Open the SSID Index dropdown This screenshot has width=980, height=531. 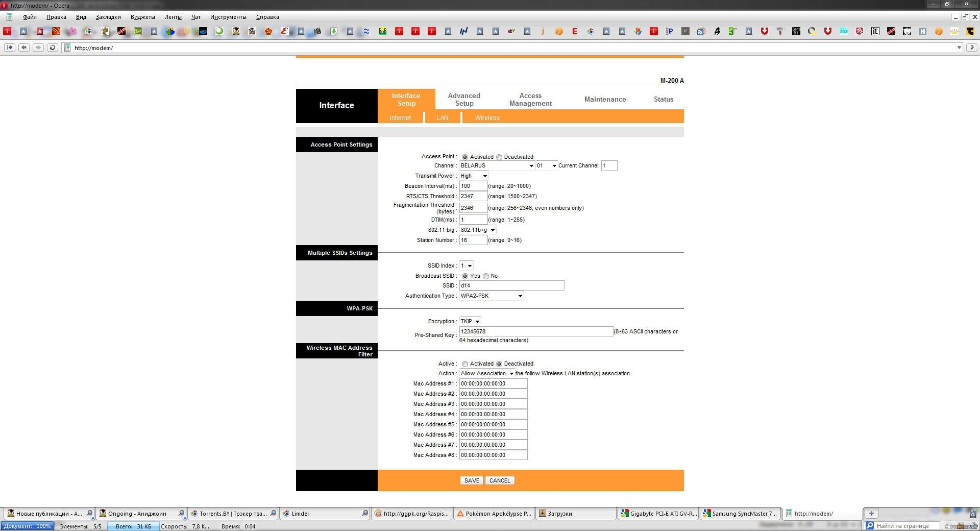467,265
